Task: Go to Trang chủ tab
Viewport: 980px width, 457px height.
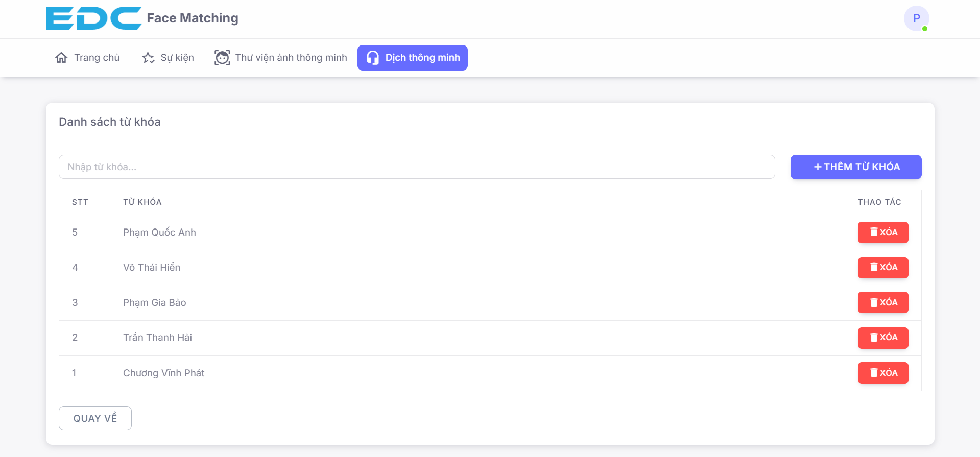Action: (87, 58)
